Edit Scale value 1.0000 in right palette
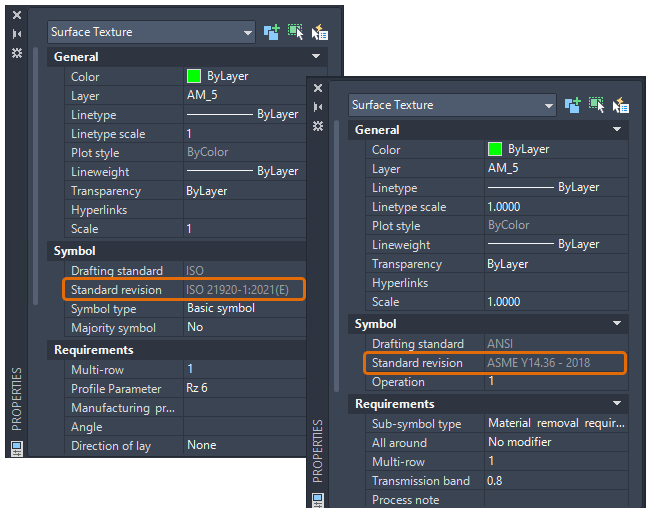Viewport: 652px width, 513px height. pyautogui.click(x=556, y=302)
